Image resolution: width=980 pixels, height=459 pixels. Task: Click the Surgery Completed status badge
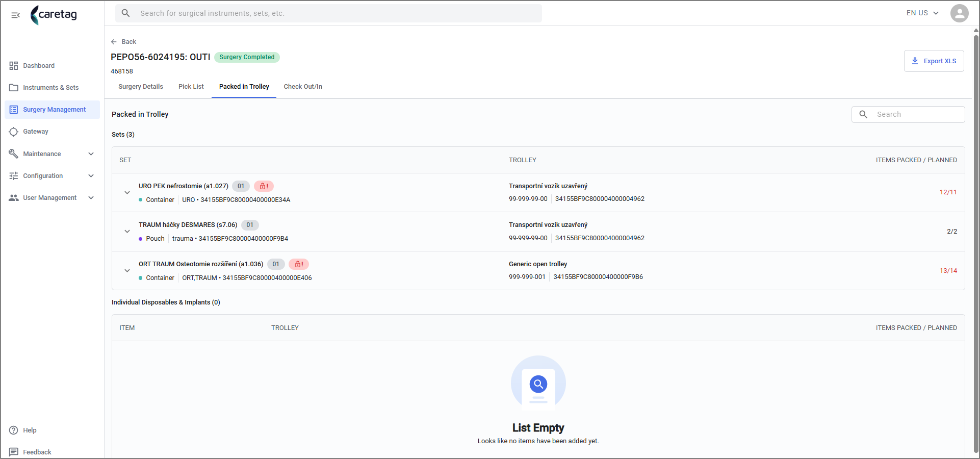point(247,57)
